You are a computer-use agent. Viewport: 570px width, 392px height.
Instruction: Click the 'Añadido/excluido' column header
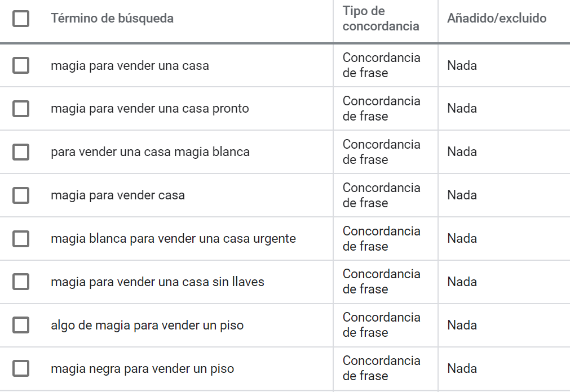[497, 18]
